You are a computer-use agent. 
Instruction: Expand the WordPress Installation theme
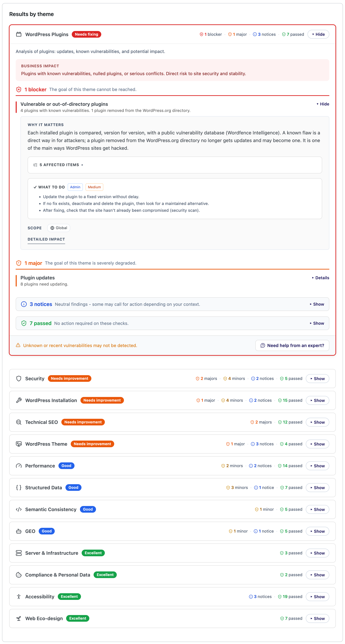pyautogui.click(x=318, y=401)
